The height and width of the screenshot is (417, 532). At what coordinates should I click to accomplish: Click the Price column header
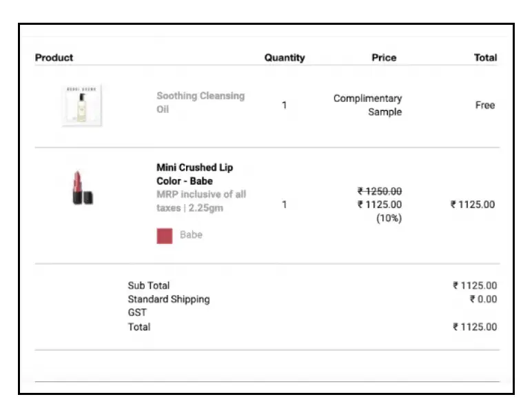click(x=384, y=58)
